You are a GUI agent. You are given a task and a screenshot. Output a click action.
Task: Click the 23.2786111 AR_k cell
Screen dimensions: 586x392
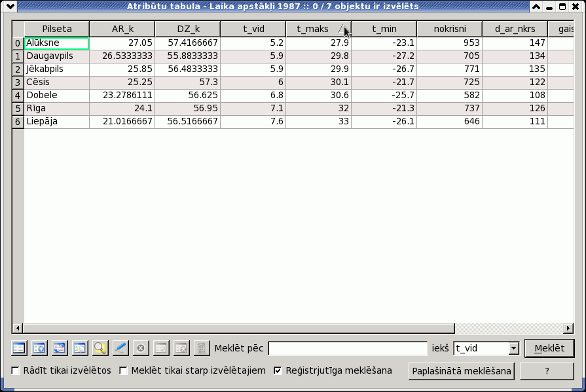pos(122,96)
